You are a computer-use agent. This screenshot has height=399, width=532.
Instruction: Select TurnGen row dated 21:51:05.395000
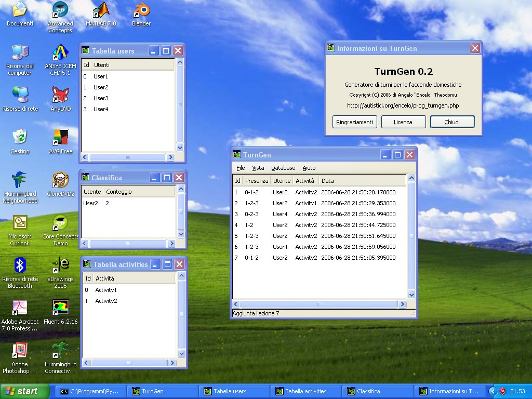point(319,258)
